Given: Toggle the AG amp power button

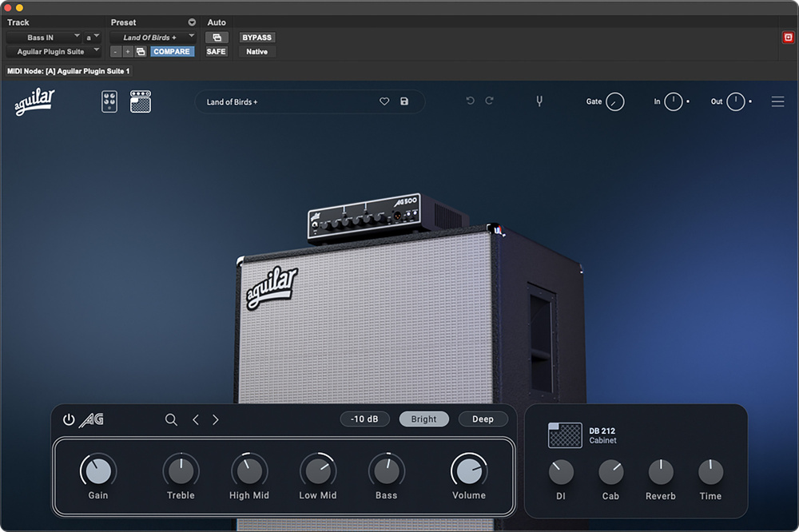Looking at the screenshot, I should 69,419.
